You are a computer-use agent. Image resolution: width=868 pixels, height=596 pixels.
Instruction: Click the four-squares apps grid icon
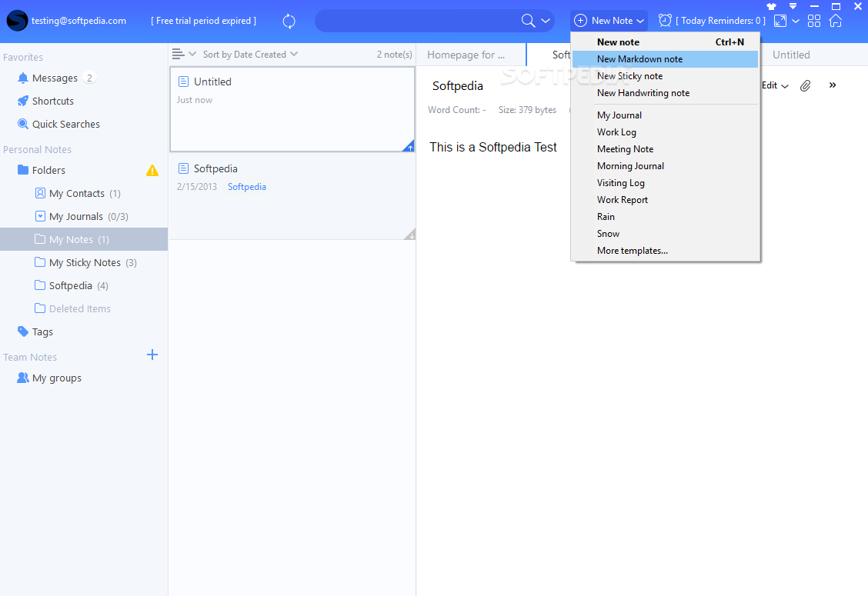[x=814, y=21]
